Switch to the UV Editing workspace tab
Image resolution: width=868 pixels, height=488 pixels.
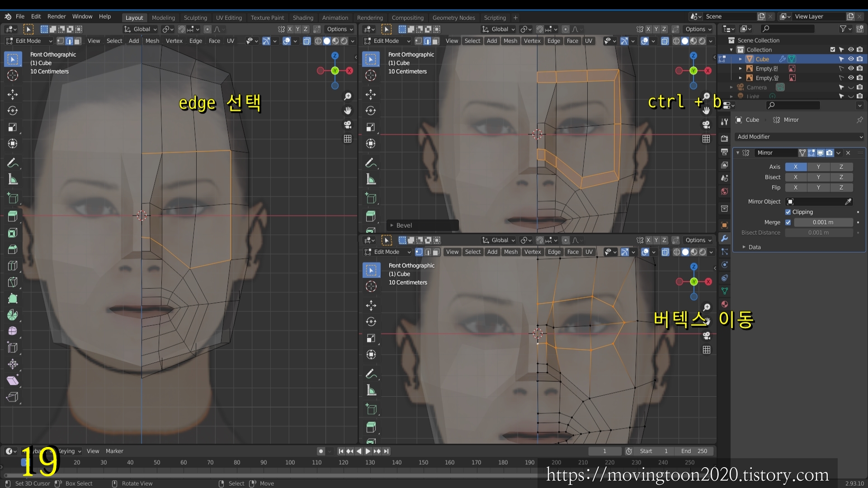229,18
